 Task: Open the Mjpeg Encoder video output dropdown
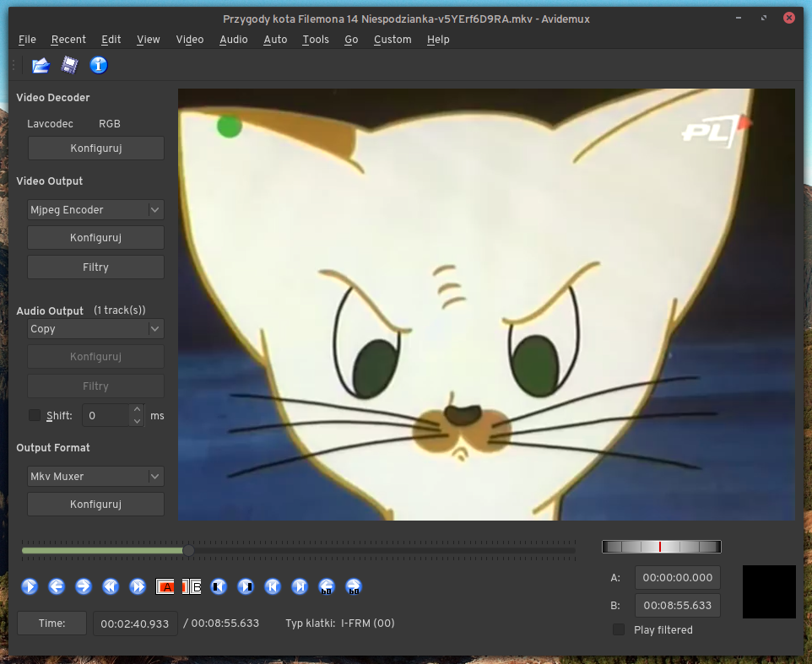96,209
